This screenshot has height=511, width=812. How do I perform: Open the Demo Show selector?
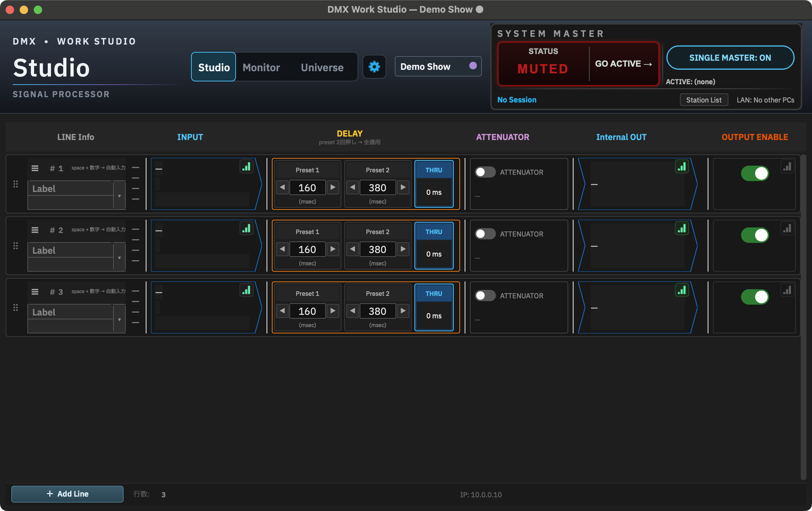tap(438, 66)
